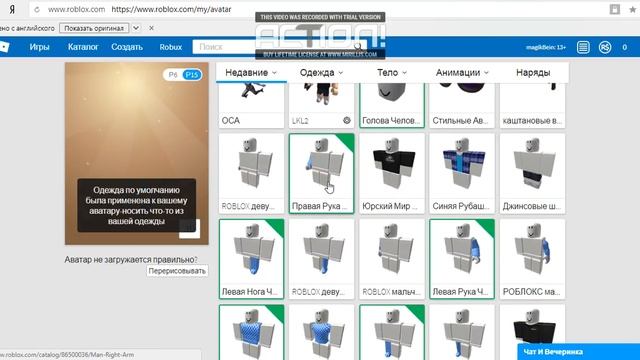Open the Чат И Вечеринка panel
640x360 pixels.
578,352
